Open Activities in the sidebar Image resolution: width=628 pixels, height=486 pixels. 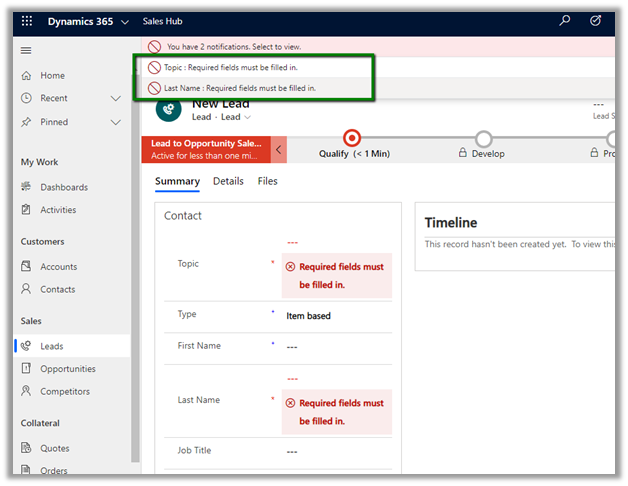pyautogui.click(x=58, y=210)
